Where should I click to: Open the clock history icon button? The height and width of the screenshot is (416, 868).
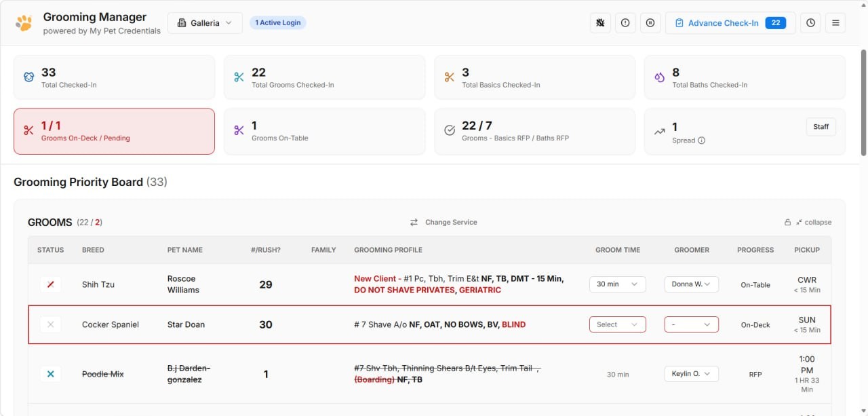click(810, 22)
